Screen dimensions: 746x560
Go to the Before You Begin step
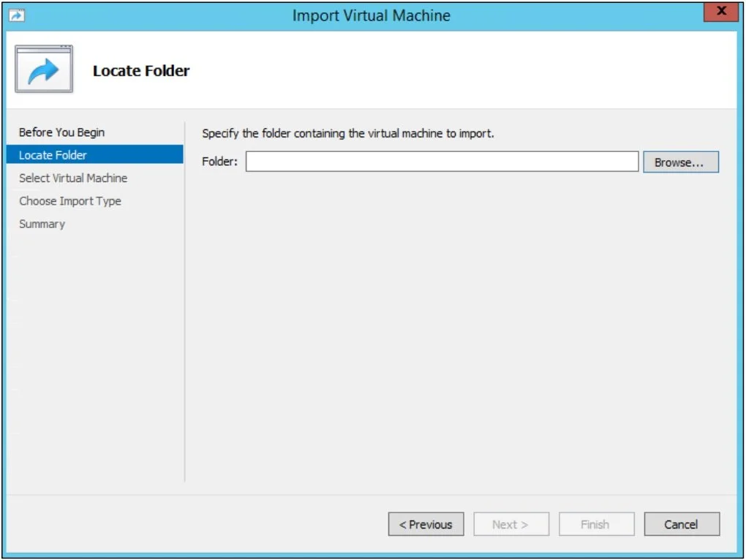click(62, 132)
